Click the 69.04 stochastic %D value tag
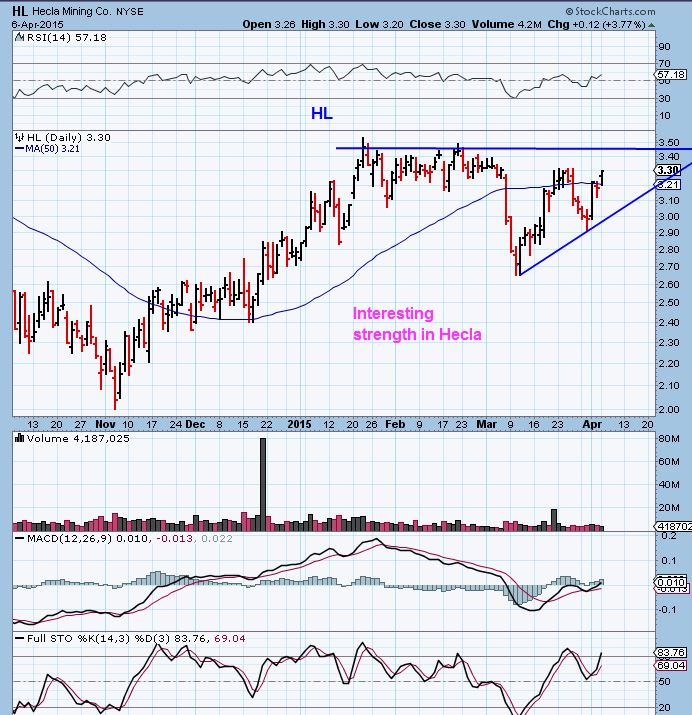The height and width of the screenshot is (715, 692). pos(671,666)
